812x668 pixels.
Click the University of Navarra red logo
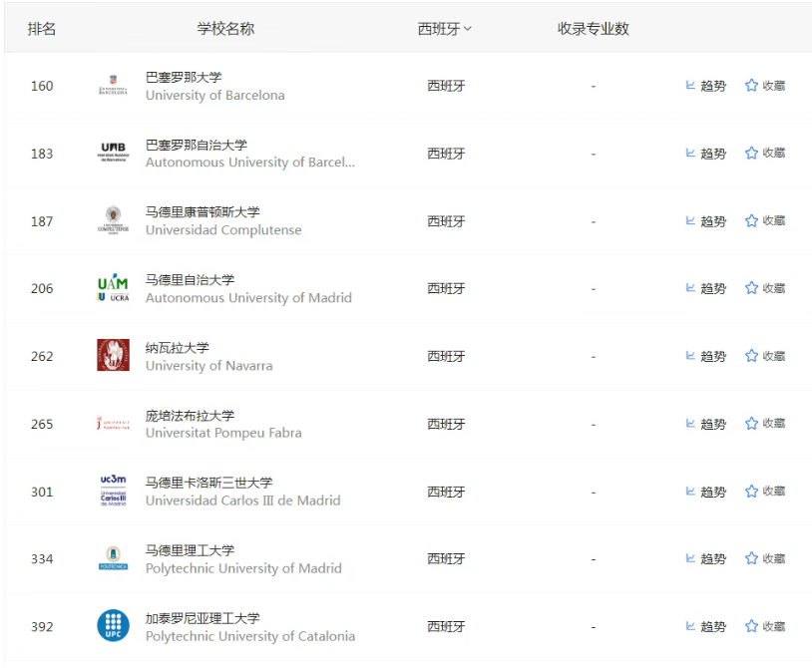[x=113, y=356]
